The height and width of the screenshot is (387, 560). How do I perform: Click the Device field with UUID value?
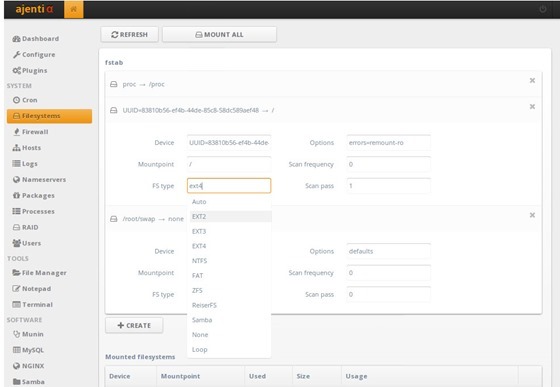[x=229, y=142]
